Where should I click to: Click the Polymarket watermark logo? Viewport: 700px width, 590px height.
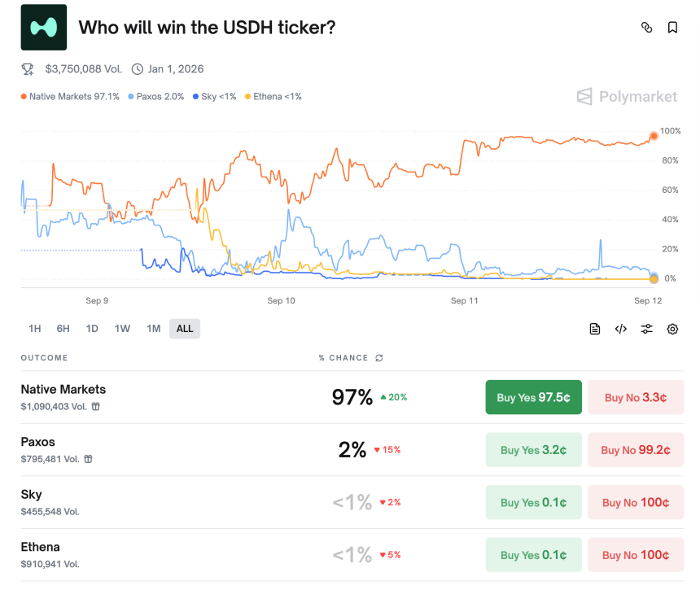(627, 96)
